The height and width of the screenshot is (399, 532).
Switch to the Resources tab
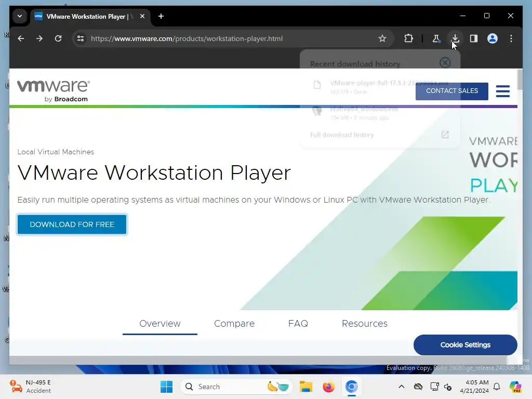coord(365,324)
